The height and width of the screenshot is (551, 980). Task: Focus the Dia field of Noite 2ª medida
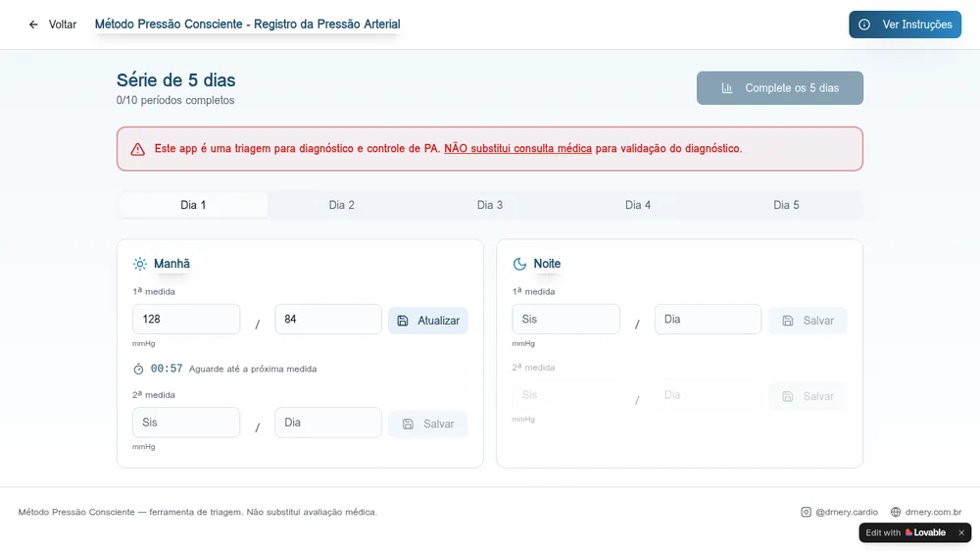click(709, 395)
